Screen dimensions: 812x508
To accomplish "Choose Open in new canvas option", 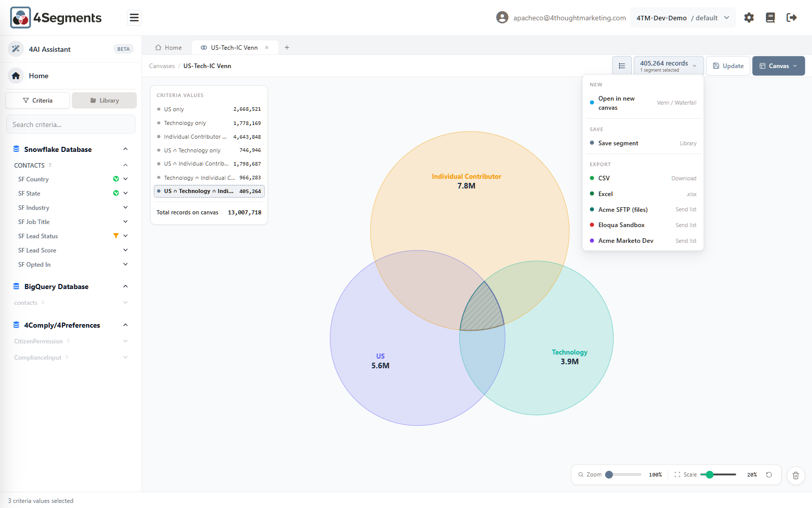I will pyautogui.click(x=643, y=103).
